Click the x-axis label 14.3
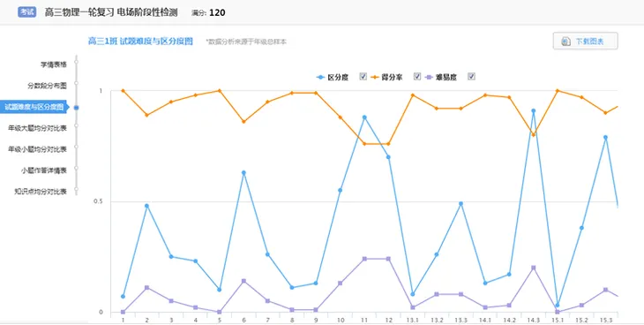 click(533, 320)
